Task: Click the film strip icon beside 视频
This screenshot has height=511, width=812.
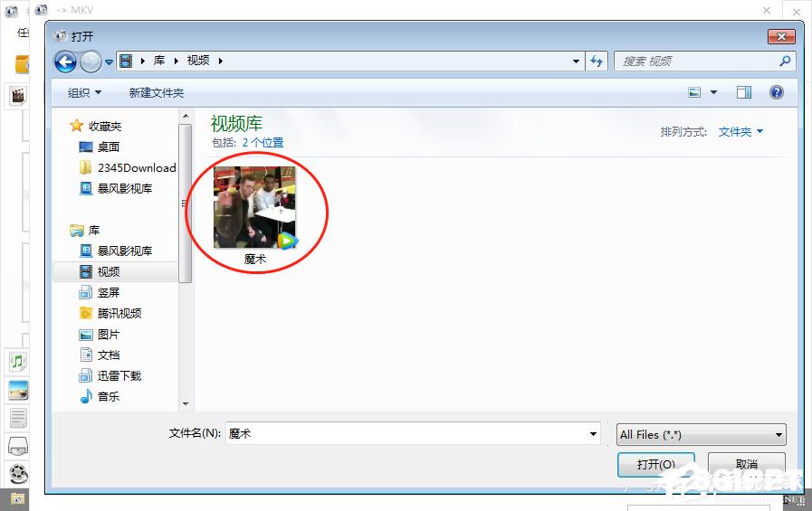Action: click(86, 271)
